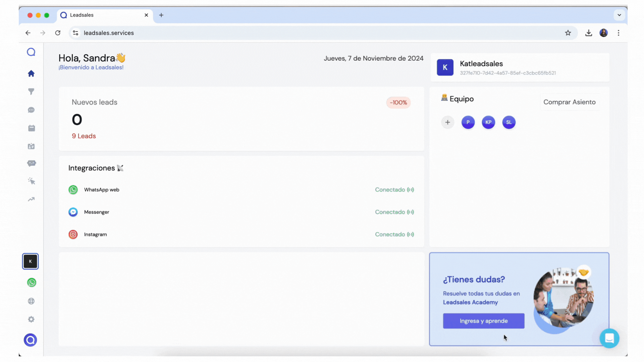
Task: Click Ingresa y aprende button
Action: [484, 321]
